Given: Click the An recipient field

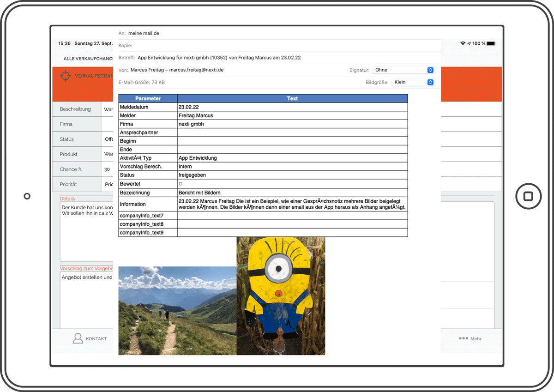Looking at the screenshot, I should tap(277, 33).
